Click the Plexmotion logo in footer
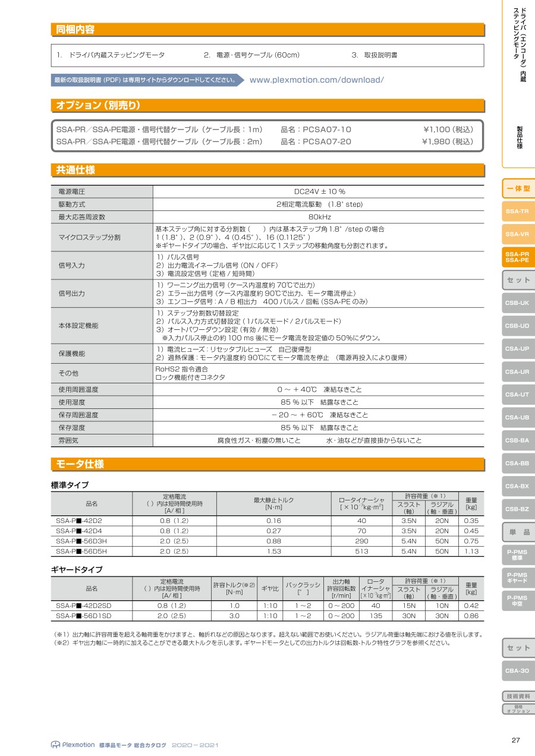535x756 pixels. 73,744
